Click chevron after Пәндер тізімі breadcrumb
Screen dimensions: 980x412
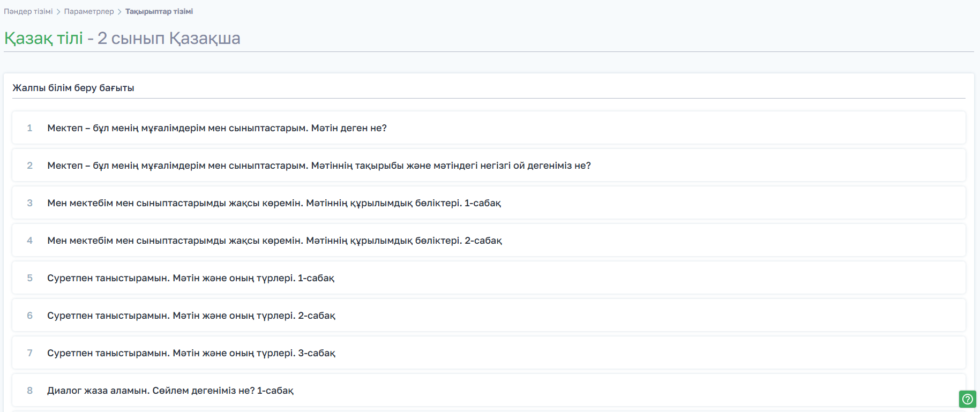click(x=58, y=12)
